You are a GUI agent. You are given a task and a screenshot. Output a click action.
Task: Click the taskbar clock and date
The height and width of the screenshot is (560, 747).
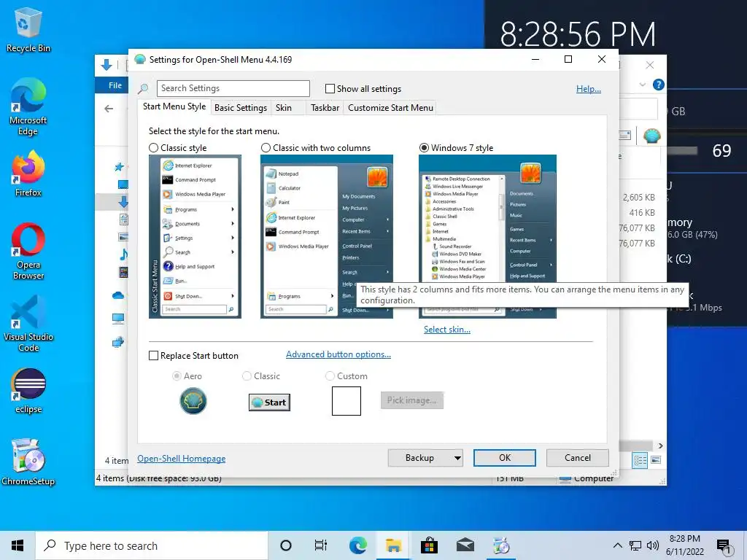(x=684, y=545)
